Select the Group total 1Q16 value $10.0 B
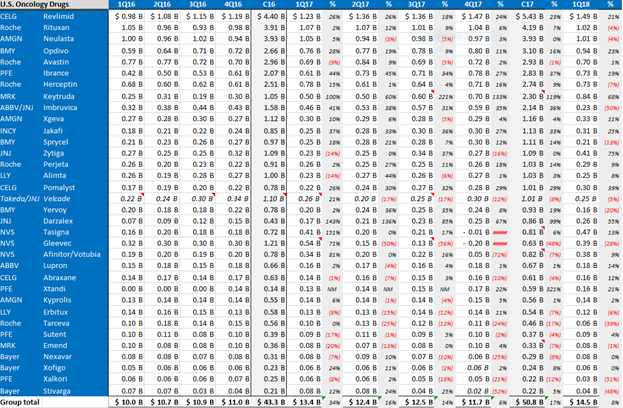This screenshot has height=408, width=623. pyautogui.click(x=131, y=401)
